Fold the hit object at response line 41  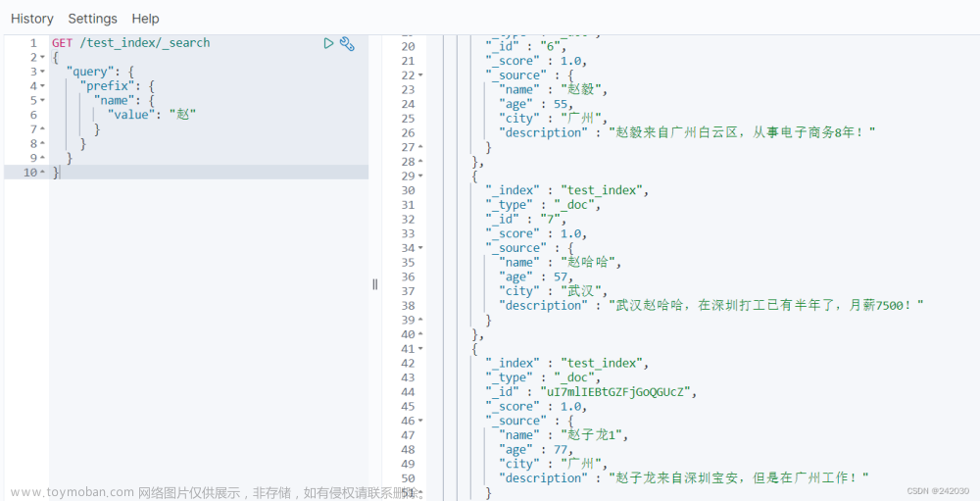[420, 348]
